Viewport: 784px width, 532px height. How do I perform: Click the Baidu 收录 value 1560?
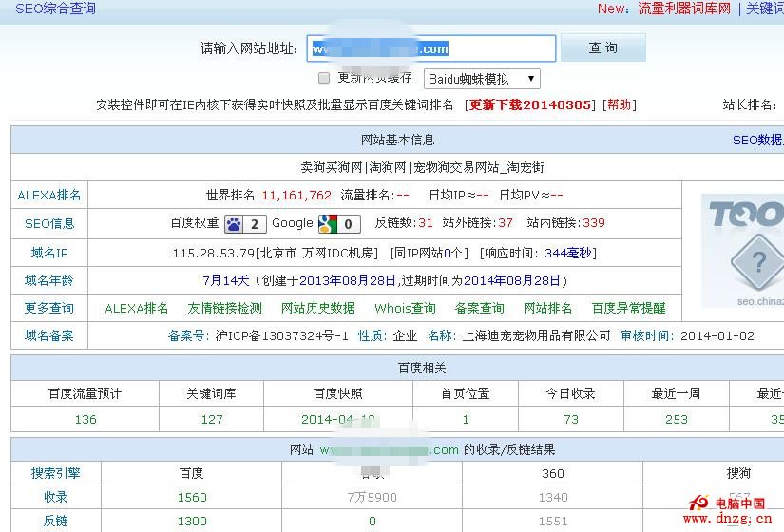[192, 497]
